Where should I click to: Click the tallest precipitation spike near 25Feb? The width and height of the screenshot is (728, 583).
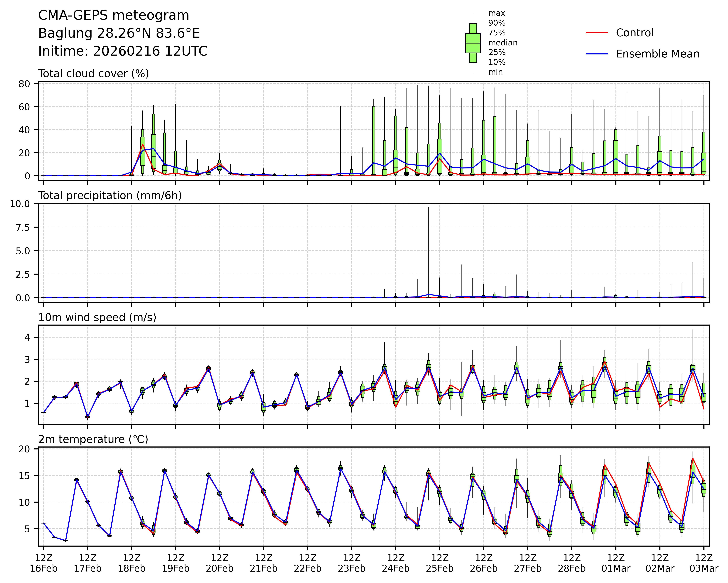pos(428,250)
